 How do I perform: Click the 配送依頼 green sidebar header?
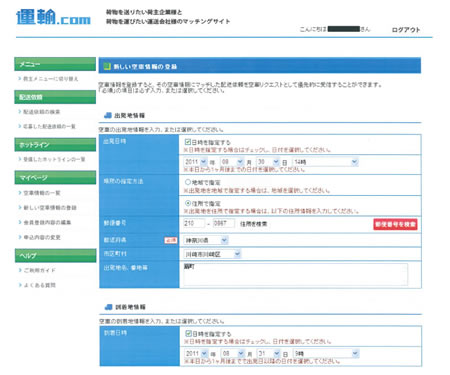55,97
